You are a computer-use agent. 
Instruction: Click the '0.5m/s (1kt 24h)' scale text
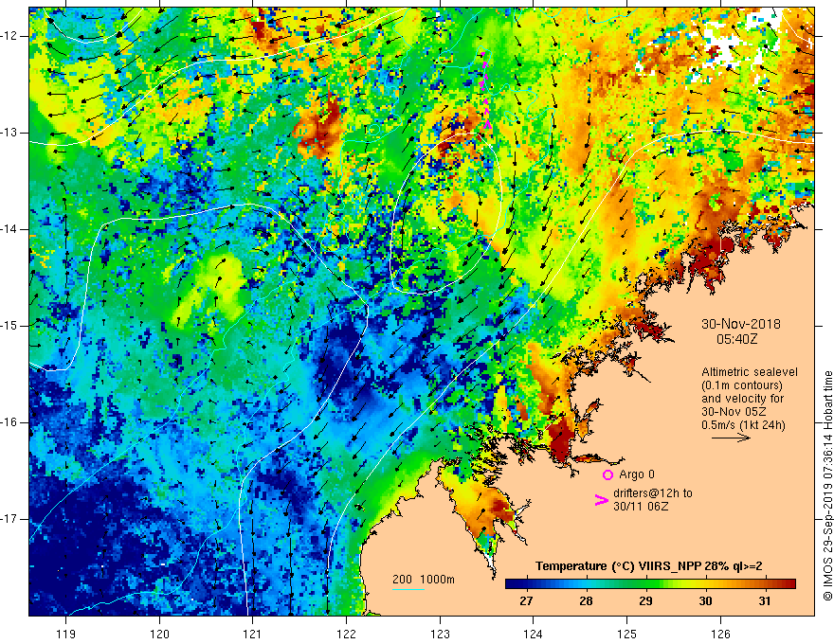743,424
